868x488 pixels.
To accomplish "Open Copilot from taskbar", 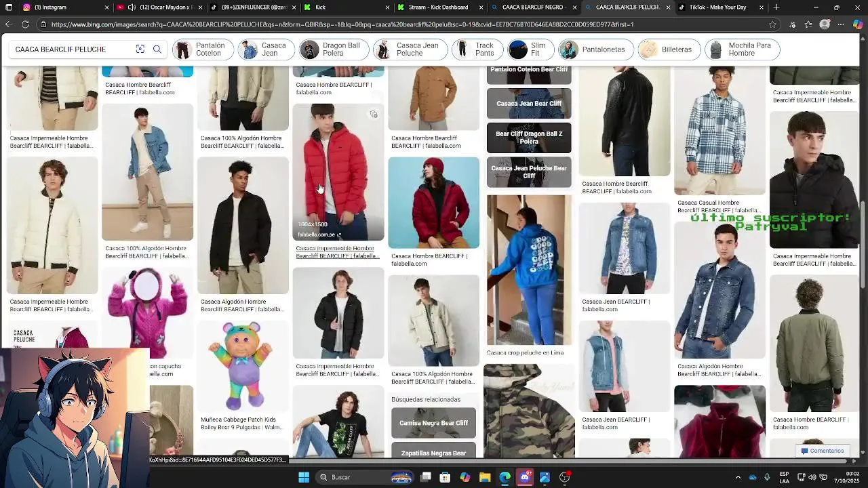I will (465, 477).
